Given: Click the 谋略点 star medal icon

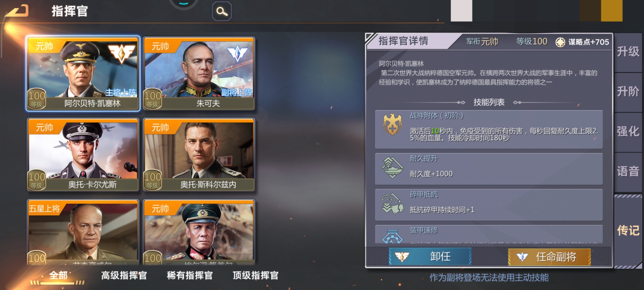Looking at the screenshot, I should (560, 42).
